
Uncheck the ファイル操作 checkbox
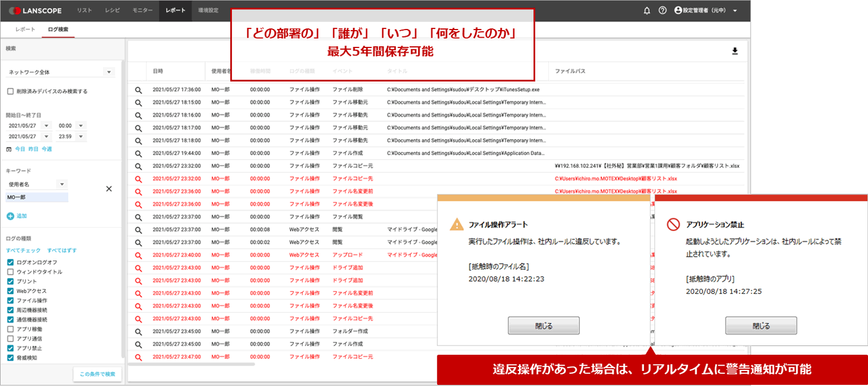pos(10,300)
